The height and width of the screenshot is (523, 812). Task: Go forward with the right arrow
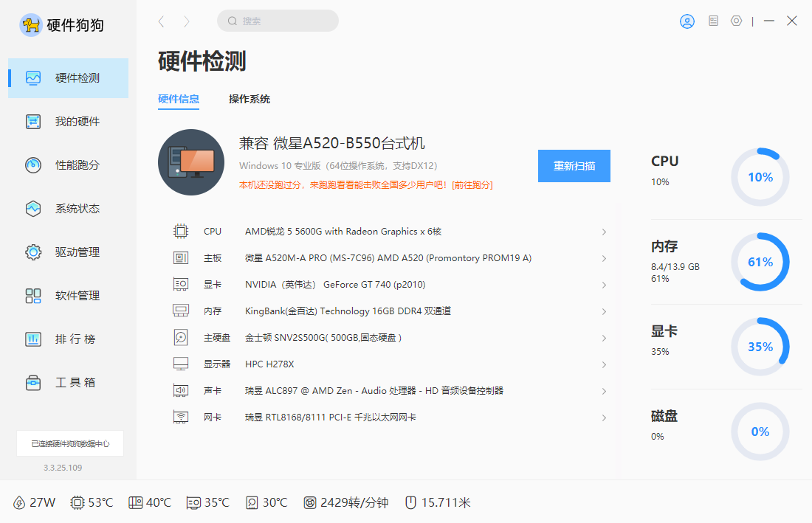click(187, 21)
